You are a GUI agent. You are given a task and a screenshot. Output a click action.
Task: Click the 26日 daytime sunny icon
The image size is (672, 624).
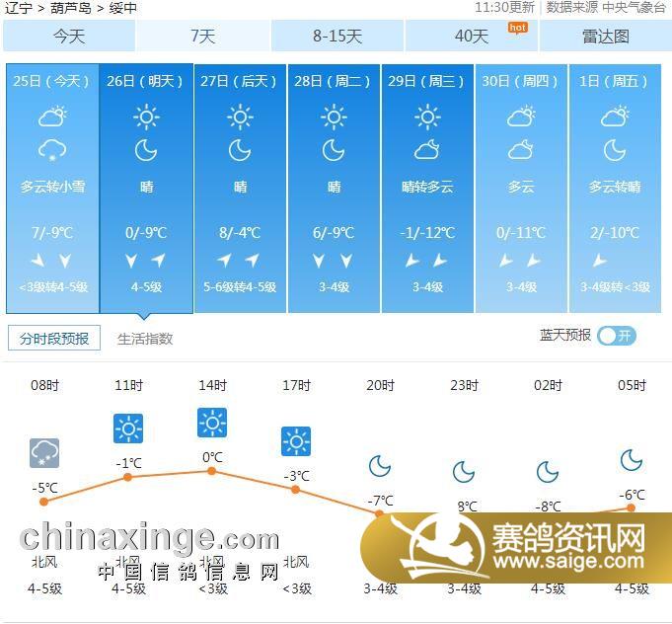(x=146, y=117)
